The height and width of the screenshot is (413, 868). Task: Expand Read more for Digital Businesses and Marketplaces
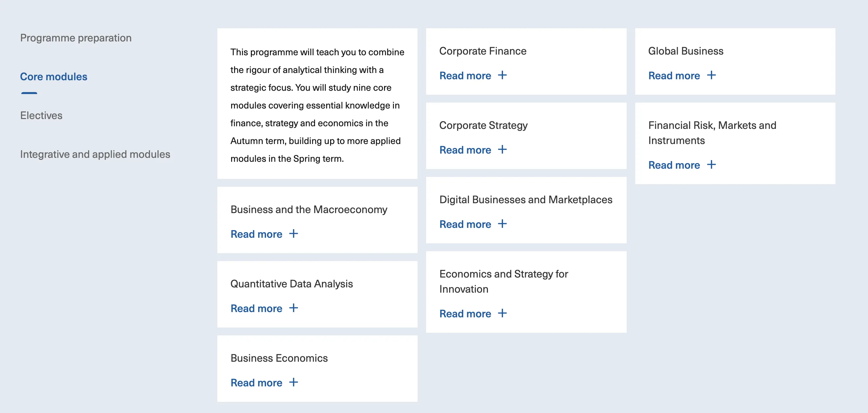click(465, 225)
